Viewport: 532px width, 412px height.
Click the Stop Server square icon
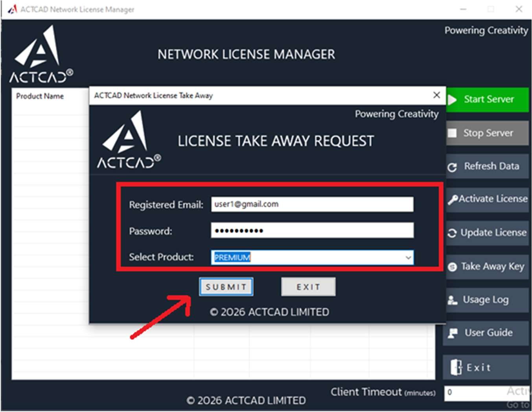[453, 133]
